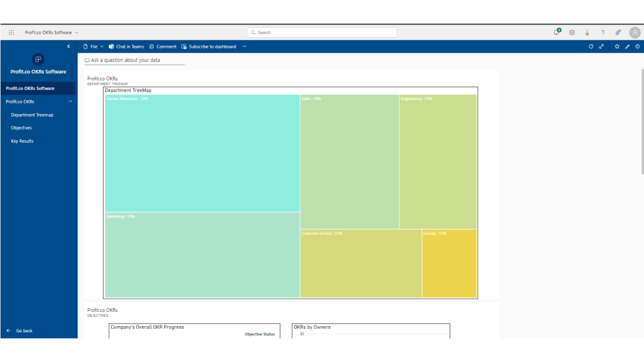Click the Go back arrow
644x362 pixels.
point(8,331)
